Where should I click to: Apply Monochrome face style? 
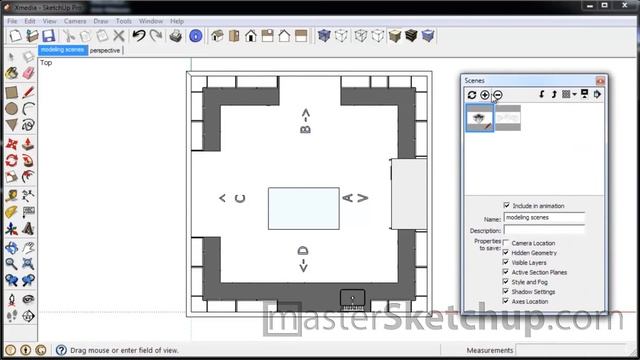[x=428, y=36]
